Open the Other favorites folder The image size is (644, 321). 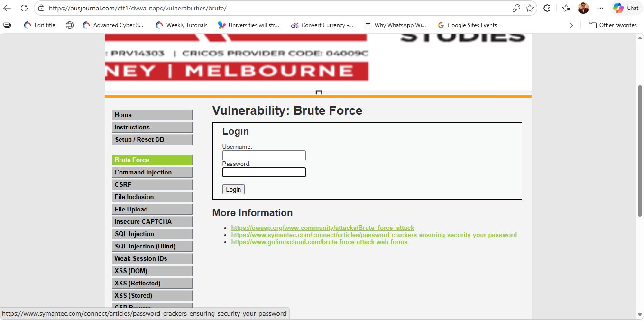[613, 25]
